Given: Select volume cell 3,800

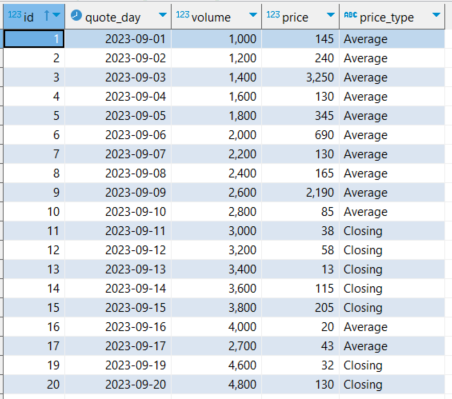Looking at the screenshot, I should tap(217, 308).
